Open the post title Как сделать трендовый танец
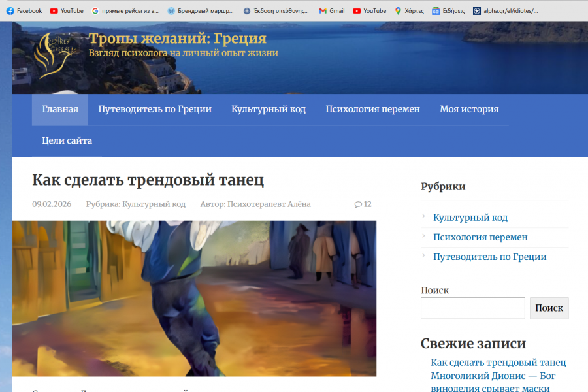This screenshot has width=588, height=392. (x=148, y=180)
